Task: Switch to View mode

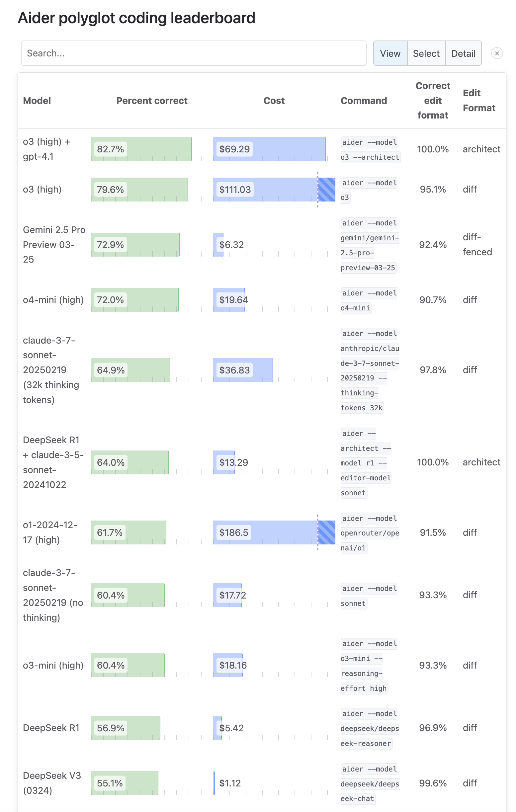Action: 390,53
